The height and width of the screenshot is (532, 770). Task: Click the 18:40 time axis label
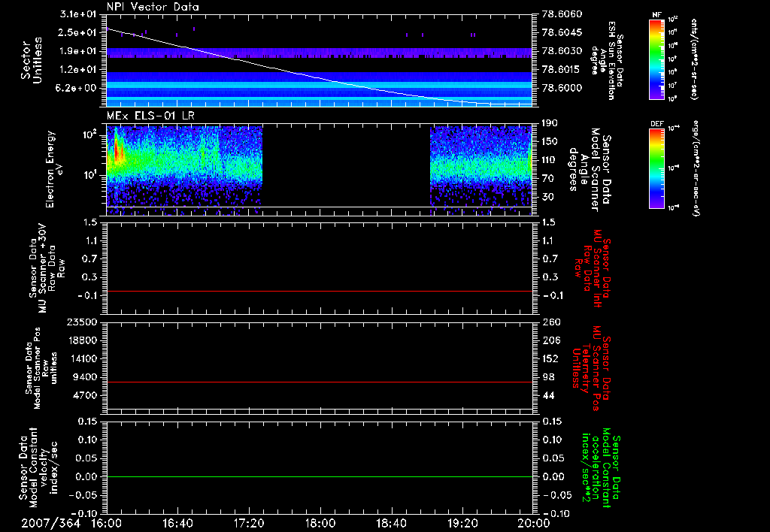click(x=390, y=522)
